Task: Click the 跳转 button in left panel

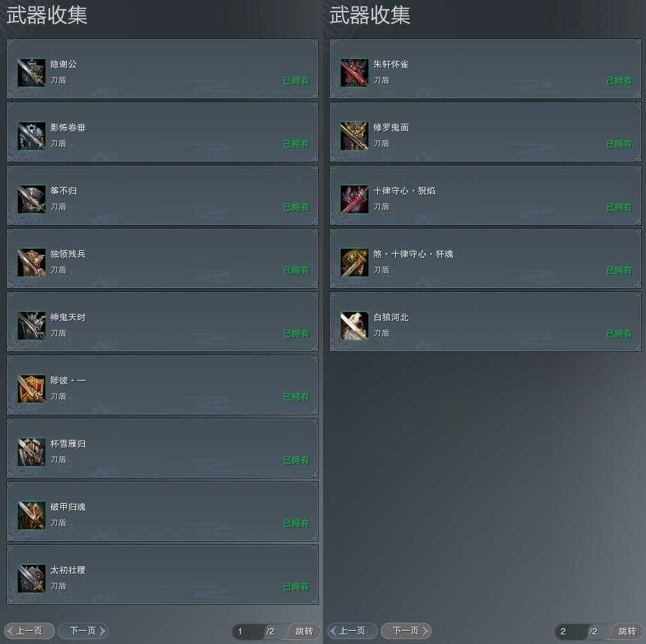Action: pyautogui.click(x=304, y=631)
